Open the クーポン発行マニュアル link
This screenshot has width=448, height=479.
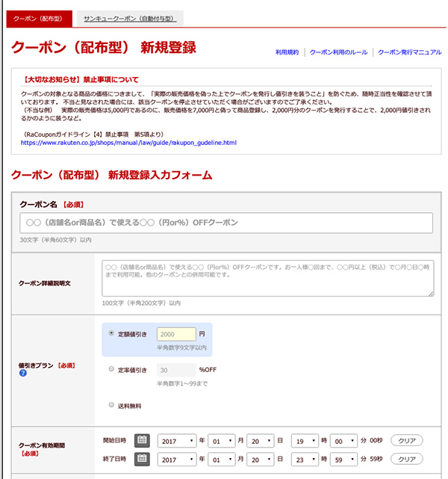[x=409, y=53]
